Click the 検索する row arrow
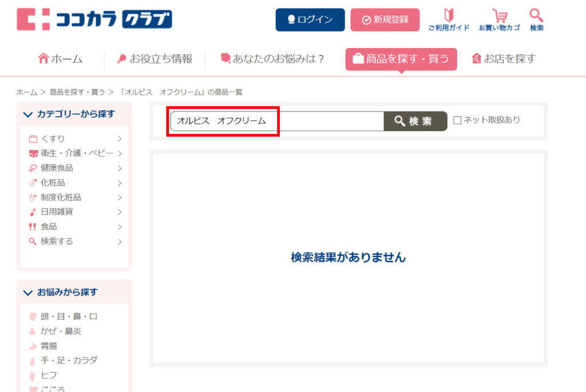Screen dimensions: 586x392 coord(120,241)
